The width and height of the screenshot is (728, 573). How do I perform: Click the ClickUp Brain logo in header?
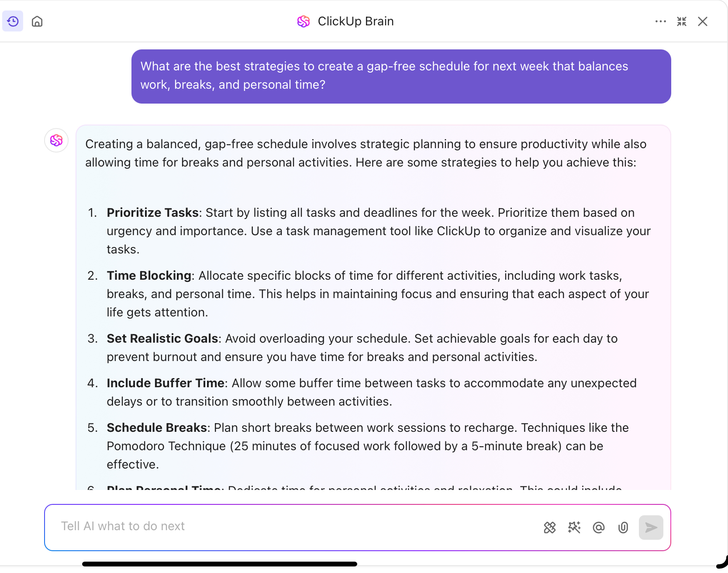(x=303, y=21)
